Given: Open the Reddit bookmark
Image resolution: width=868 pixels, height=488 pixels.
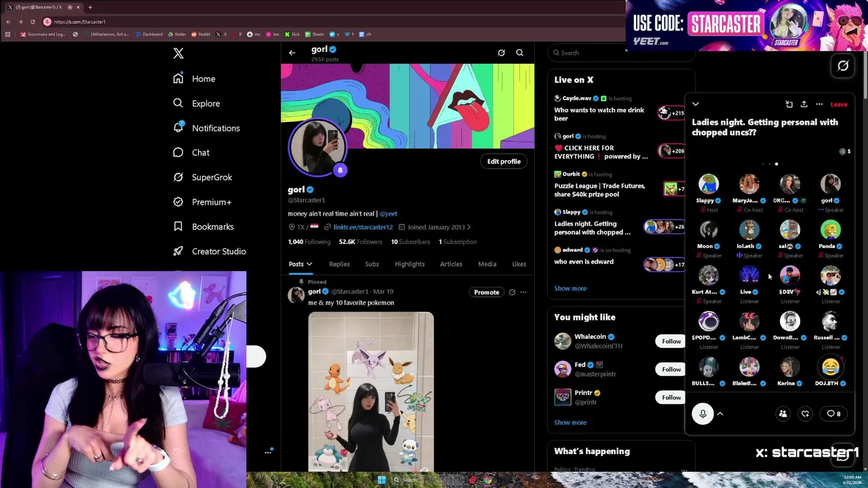Looking at the screenshot, I should click(x=201, y=34).
